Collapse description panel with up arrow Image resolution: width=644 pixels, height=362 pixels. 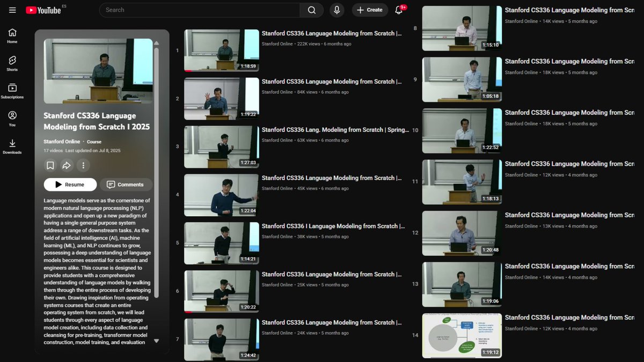point(156,43)
